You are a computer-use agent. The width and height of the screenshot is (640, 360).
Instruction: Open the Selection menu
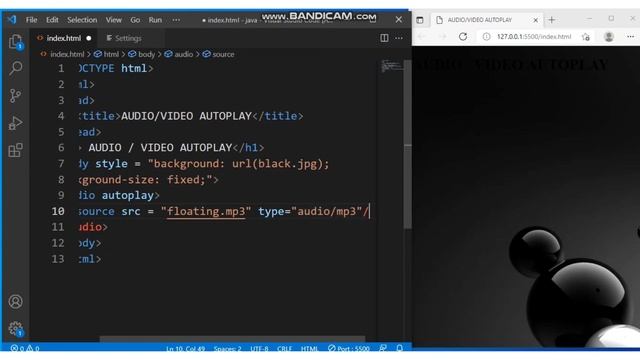(82, 20)
